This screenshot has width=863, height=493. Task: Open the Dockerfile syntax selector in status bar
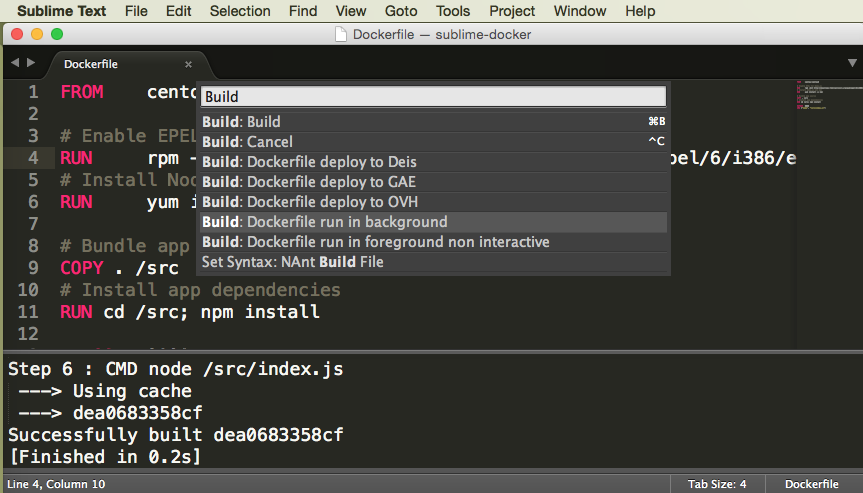click(x=812, y=484)
